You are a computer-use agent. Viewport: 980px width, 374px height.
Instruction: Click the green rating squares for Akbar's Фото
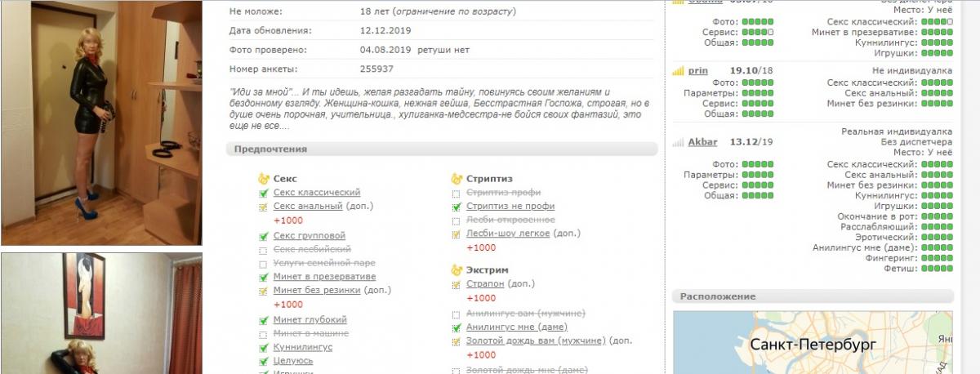(x=757, y=164)
